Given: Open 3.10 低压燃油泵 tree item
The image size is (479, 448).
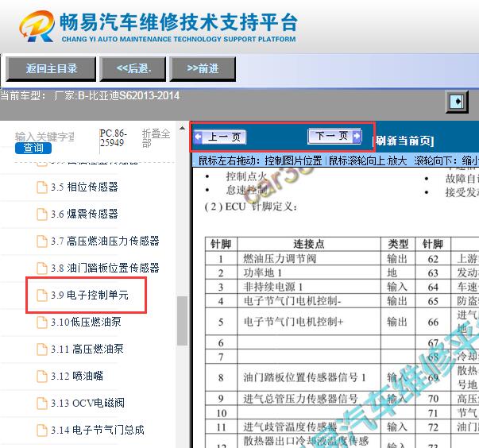Looking at the screenshot, I should click(x=86, y=322).
